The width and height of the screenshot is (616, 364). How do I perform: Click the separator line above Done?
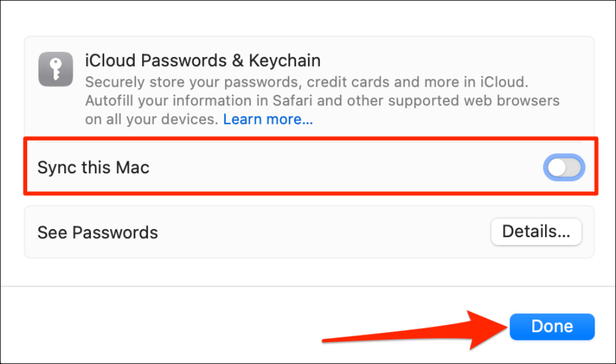click(308, 286)
